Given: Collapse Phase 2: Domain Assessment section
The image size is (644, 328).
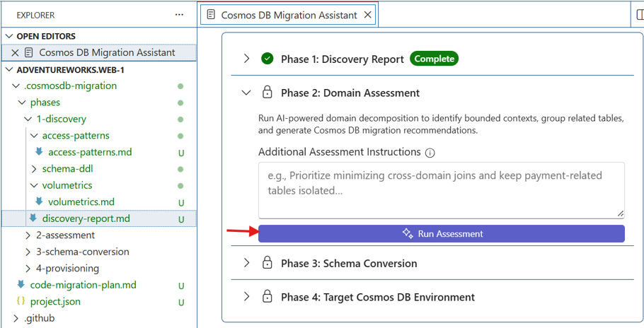Looking at the screenshot, I should point(246,93).
